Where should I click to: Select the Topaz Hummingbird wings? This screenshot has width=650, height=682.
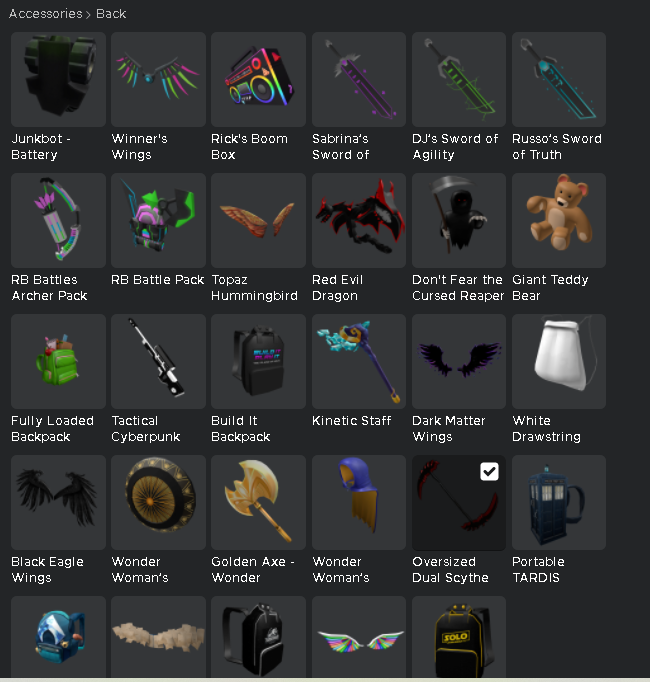(258, 220)
